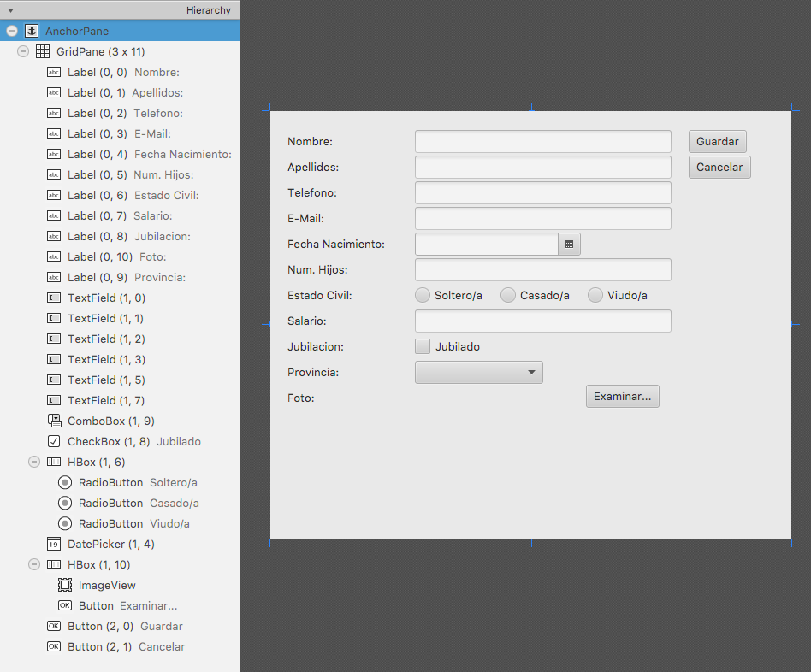This screenshot has width=811, height=672.
Task: Open the date picker calendar button
Action: click(x=569, y=245)
